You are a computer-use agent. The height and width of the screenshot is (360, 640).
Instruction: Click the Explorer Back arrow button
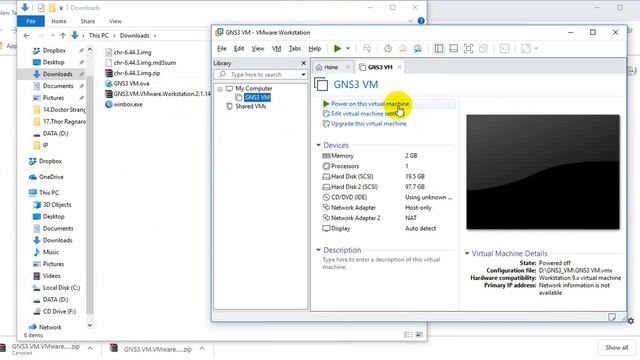tap(26, 36)
